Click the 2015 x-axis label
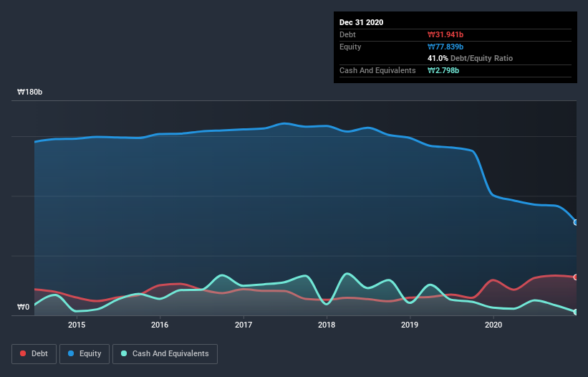 point(77,325)
